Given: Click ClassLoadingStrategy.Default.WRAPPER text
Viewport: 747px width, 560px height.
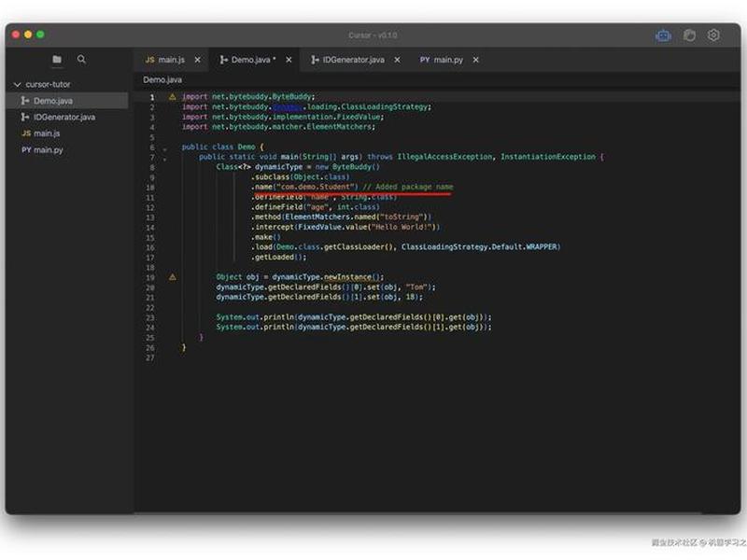Looking at the screenshot, I should point(479,246).
